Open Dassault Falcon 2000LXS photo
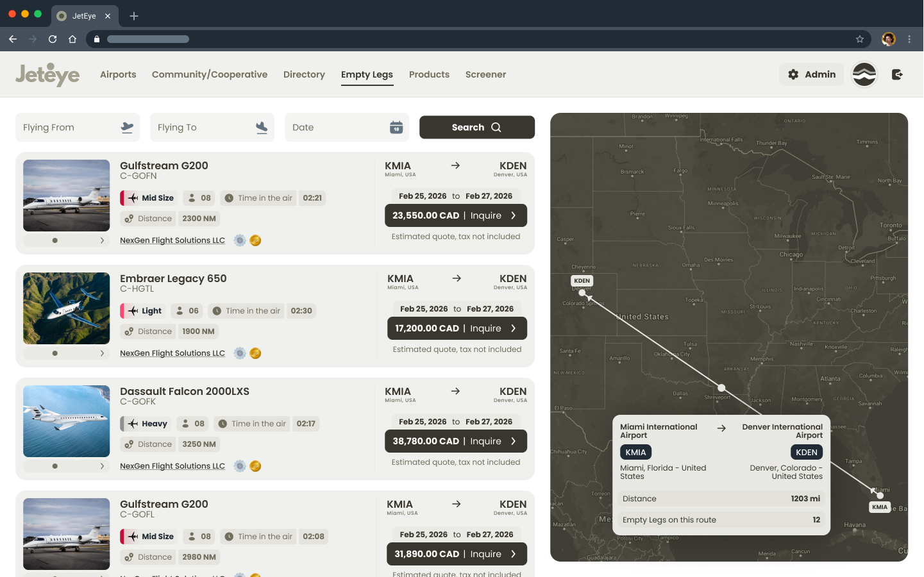This screenshot has width=924, height=577. tap(67, 421)
